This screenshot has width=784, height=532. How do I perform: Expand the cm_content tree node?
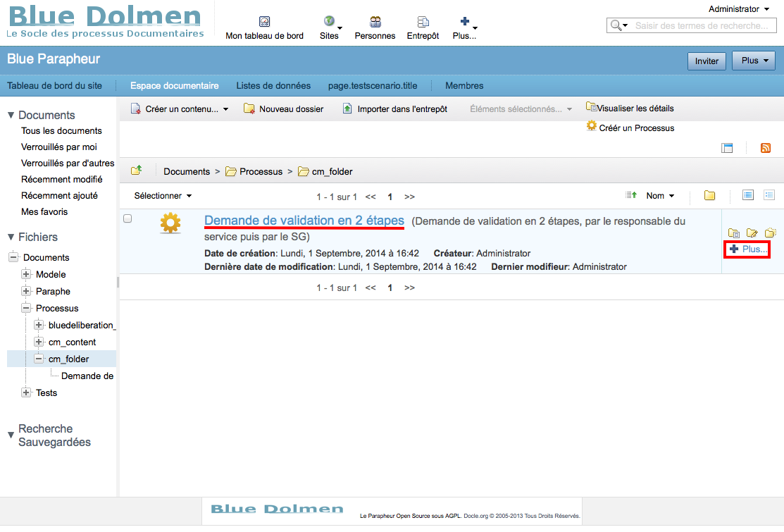point(39,342)
